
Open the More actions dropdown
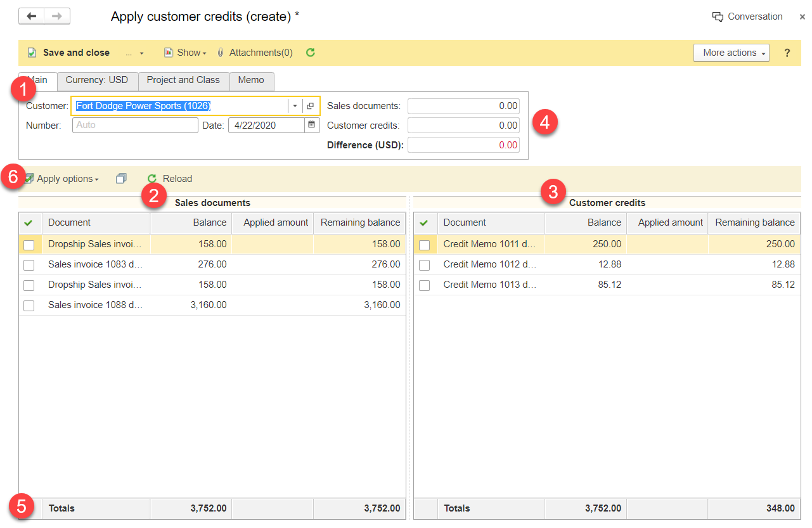pos(731,53)
